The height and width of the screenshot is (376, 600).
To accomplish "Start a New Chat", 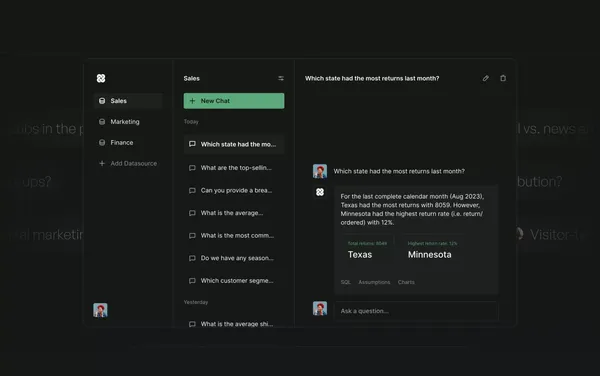I will point(234,101).
